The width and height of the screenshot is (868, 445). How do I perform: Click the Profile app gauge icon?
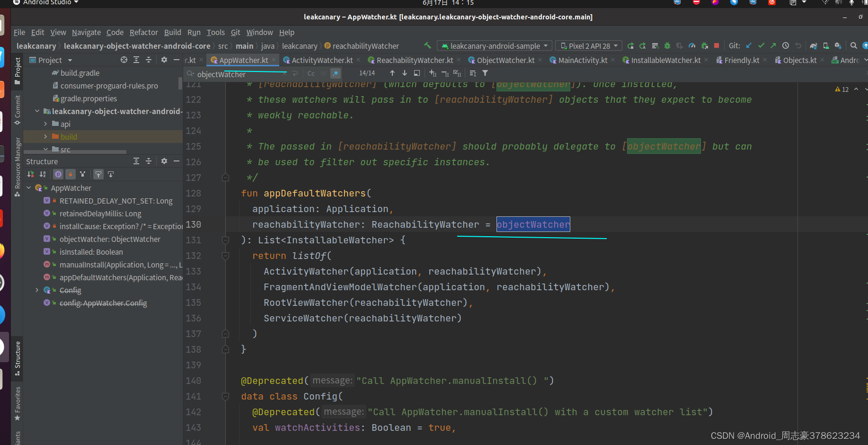(692, 46)
